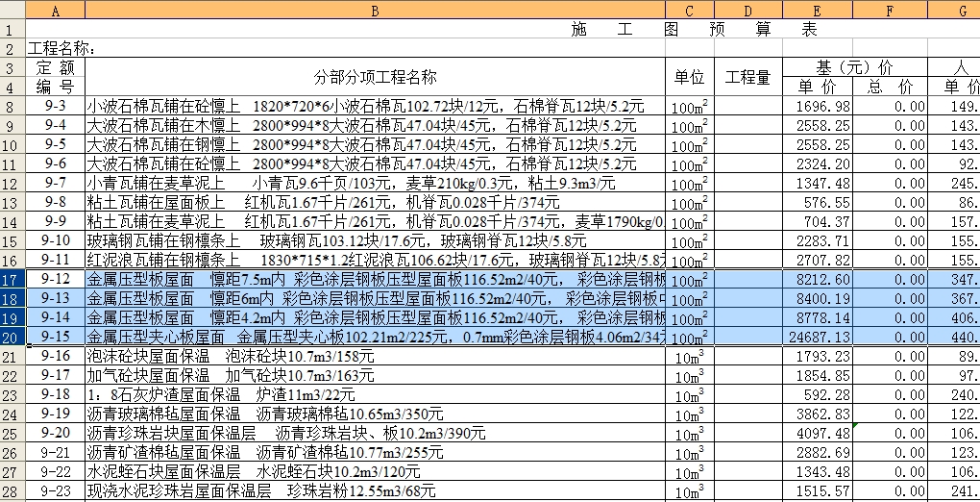Click the 泡沫砼块屋面保温 description cell
Image resolution: width=980 pixels, height=502 pixels.
point(375,357)
